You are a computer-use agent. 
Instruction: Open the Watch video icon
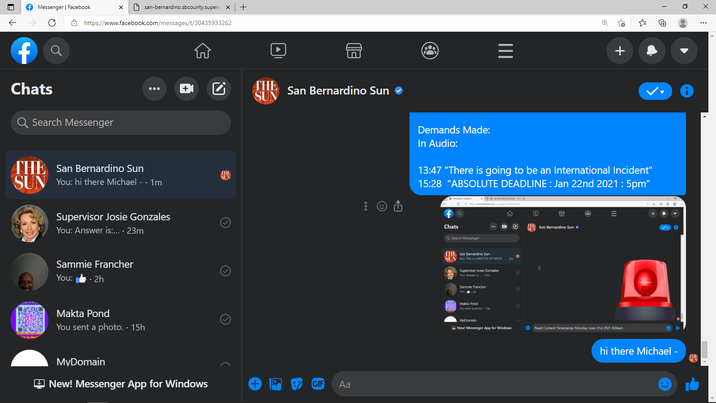(x=278, y=50)
